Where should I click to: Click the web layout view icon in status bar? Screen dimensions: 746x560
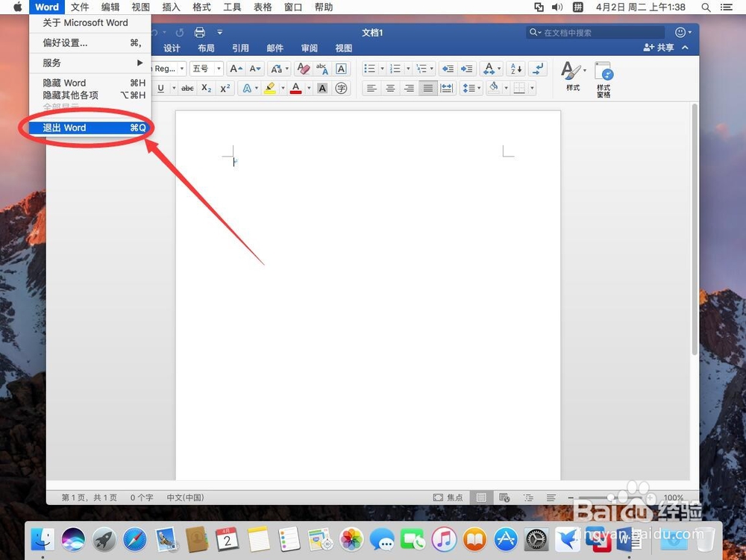(504, 497)
